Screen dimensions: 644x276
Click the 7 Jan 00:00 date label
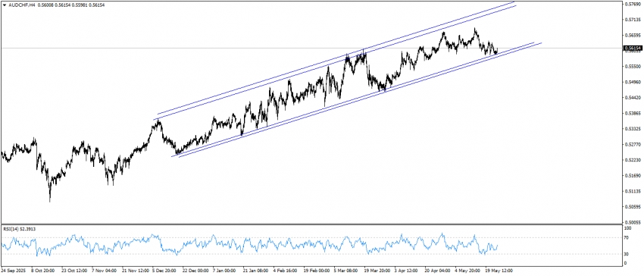pyautogui.click(x=224, y=271)
